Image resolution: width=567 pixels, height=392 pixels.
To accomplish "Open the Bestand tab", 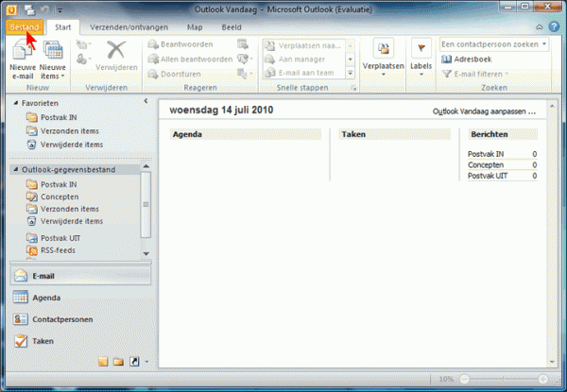I will (25, 27).
